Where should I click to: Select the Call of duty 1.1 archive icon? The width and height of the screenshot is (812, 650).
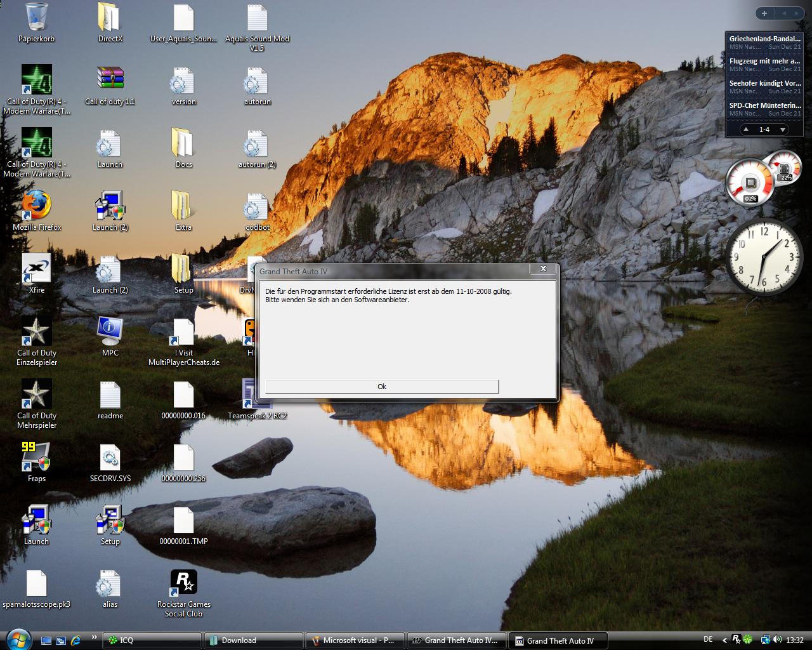(110, 80)
